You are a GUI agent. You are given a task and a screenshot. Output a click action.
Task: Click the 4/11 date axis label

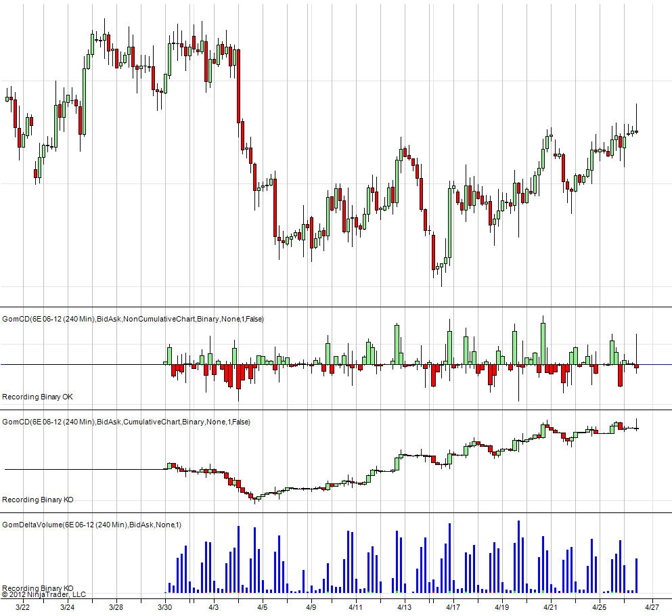click(355, 607)
